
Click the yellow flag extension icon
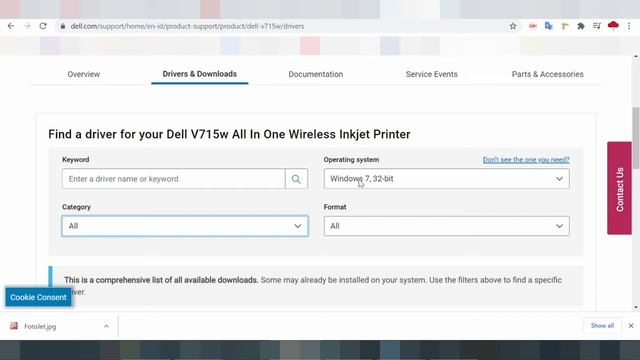point(565,26)
